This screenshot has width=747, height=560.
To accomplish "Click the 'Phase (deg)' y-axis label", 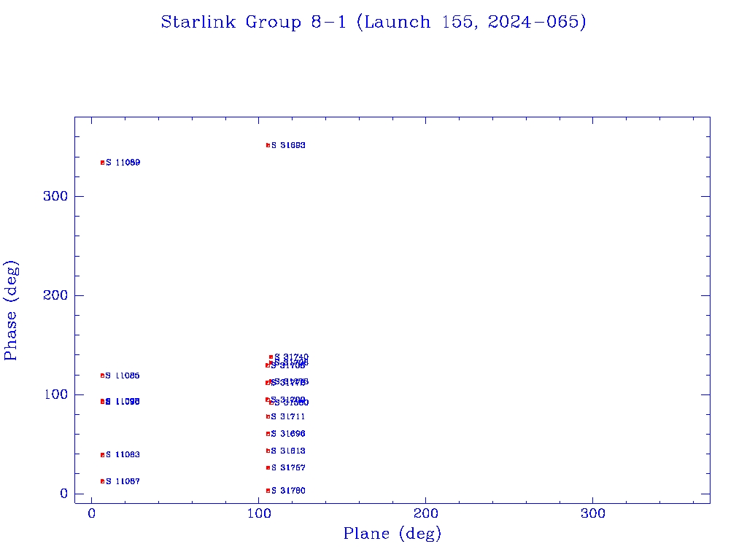I will (x=11, y=311).
